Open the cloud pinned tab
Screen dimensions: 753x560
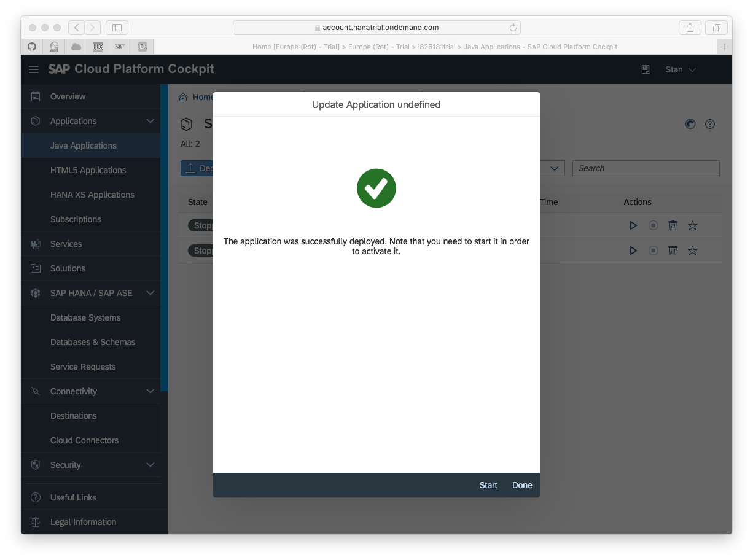point(76,47)
